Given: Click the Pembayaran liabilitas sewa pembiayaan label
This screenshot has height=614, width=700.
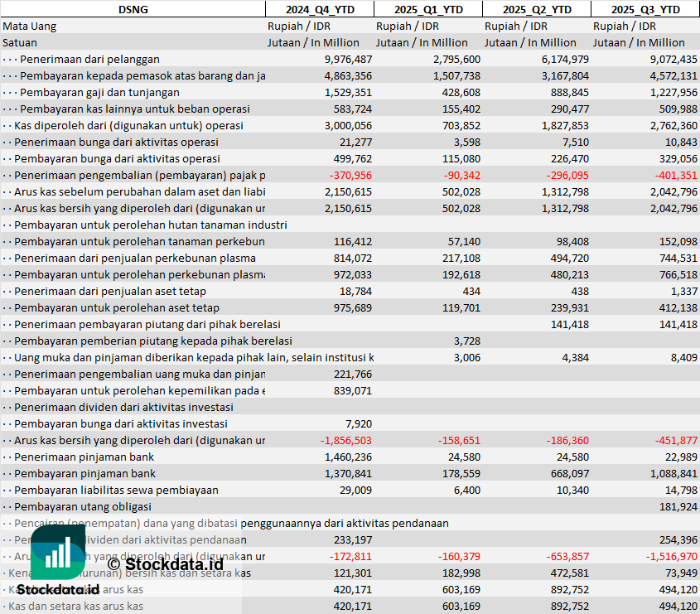Looking at the screenshot, I should click(x=116, y=490).
